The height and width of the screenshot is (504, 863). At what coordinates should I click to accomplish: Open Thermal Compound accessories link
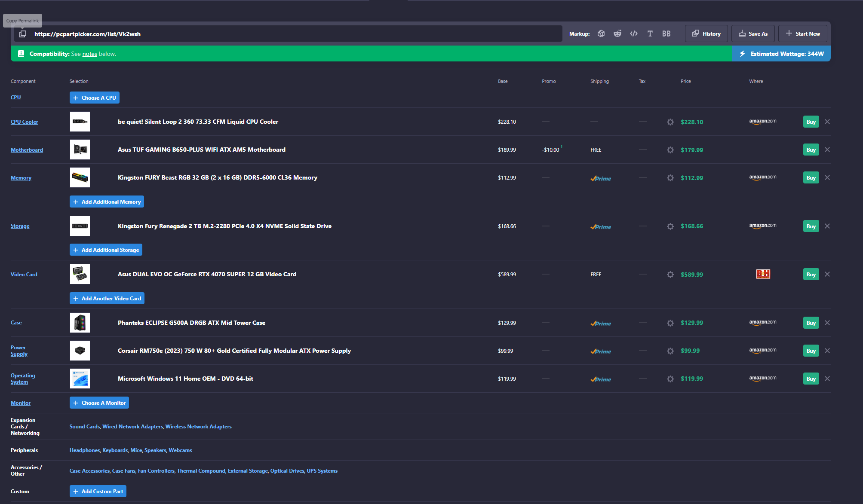tap(201, 471)
